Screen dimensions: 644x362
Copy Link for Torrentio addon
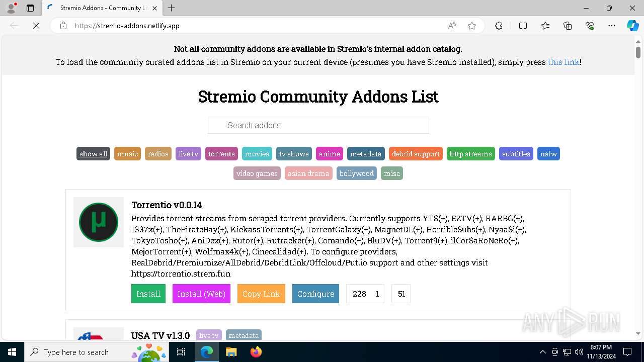click(x=261, y=294)
